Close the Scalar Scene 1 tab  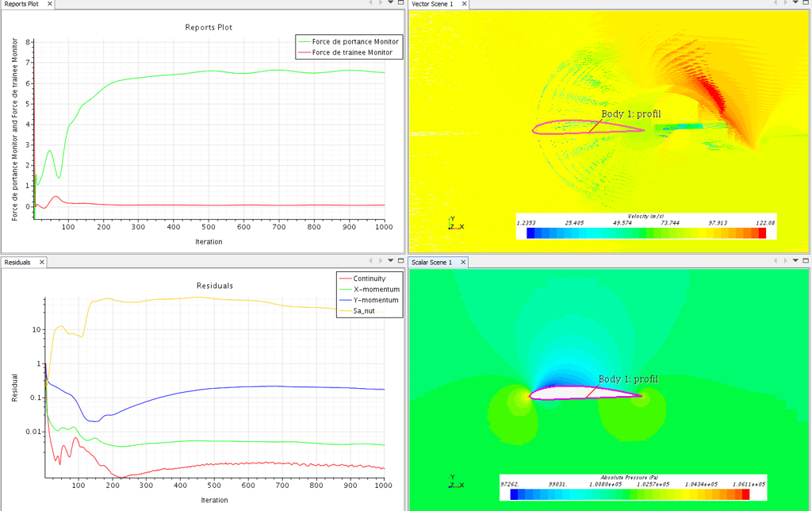(463, 262)
